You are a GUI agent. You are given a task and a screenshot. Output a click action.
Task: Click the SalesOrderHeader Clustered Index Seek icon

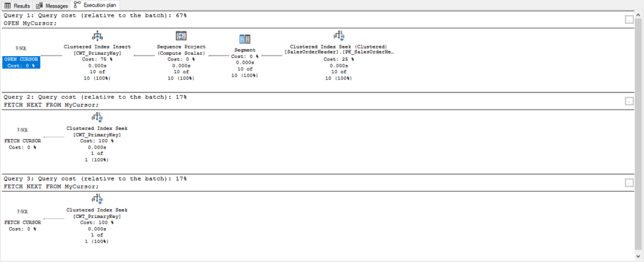[338, 36]
